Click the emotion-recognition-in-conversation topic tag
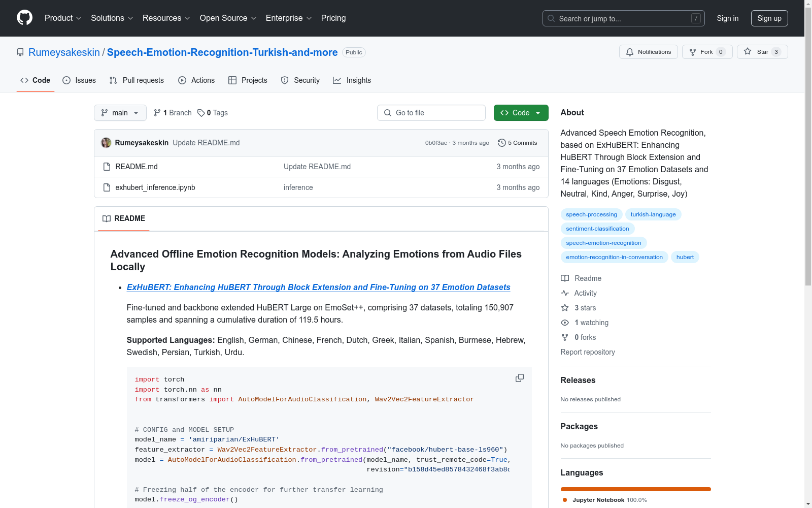This screenshot has width=812, height=508. 614,257
